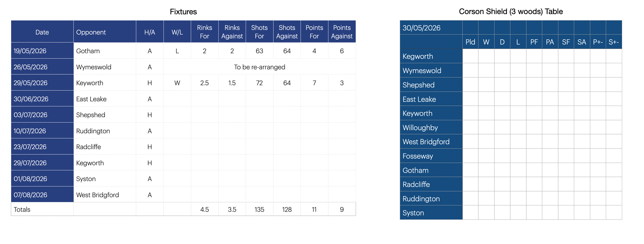
Task: Click the Pld column header
Action: click(x=470, y=42)
